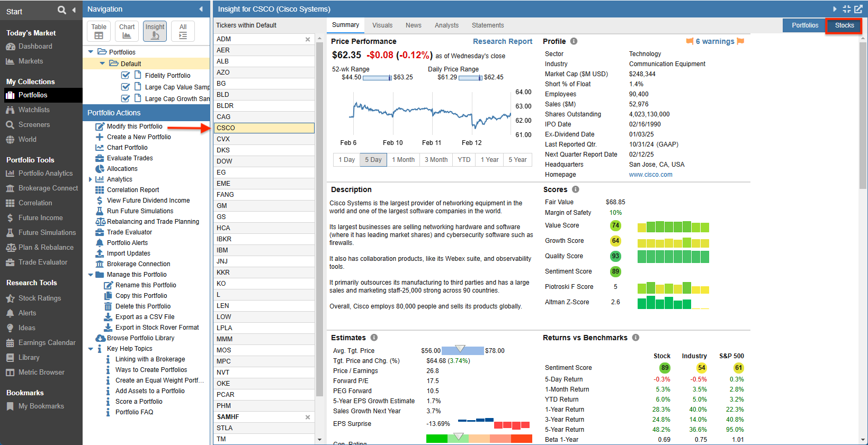Open the All views icon
868x445 pixels.
point(183,31)
